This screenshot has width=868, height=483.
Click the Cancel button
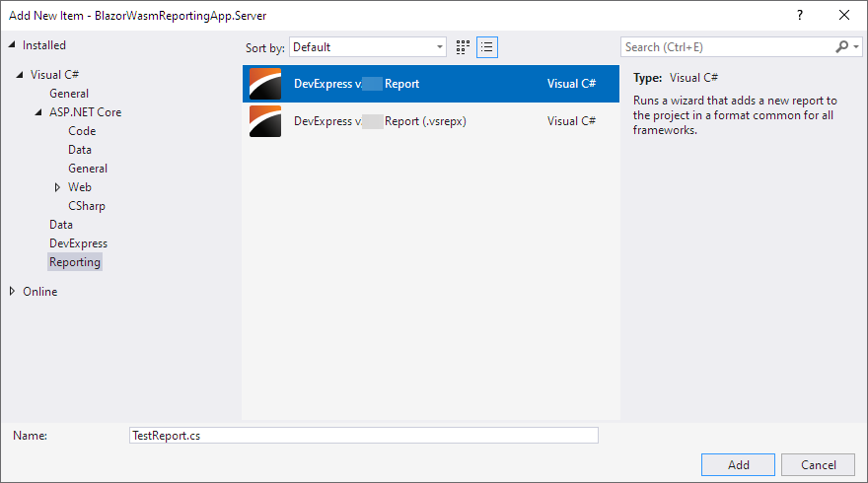point(818,464)
